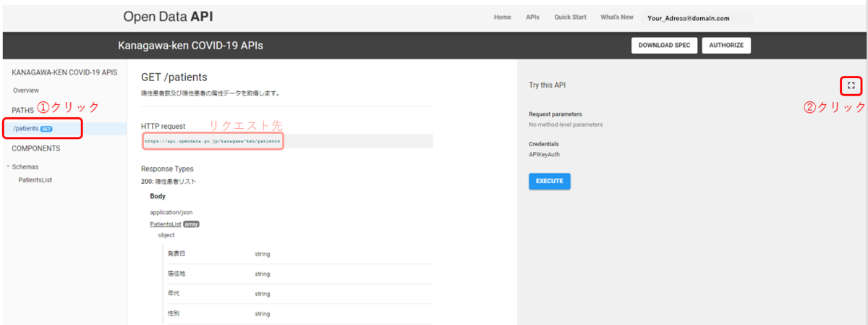Click the object type label
Image resolution: width=868 pixels, height=325 pixels.
click(166, 235)
